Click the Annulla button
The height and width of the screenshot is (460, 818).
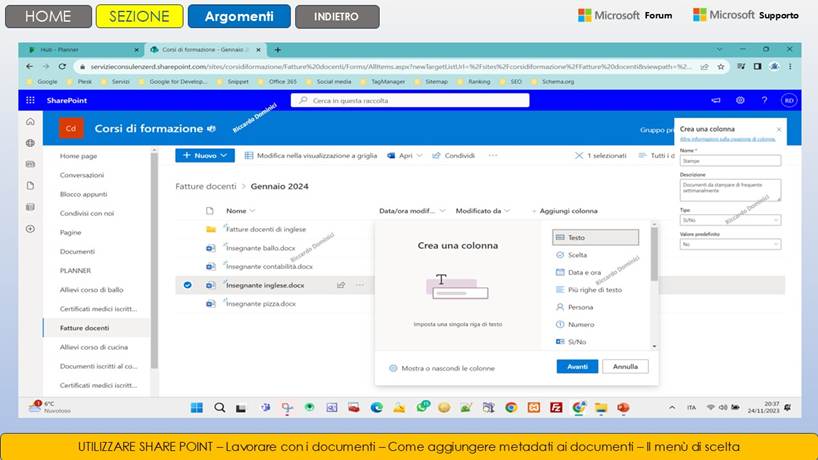tap(625, 367)
